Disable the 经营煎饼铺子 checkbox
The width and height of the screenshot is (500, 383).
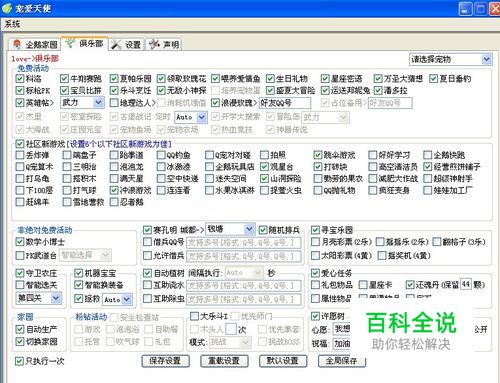pos(428,167)
